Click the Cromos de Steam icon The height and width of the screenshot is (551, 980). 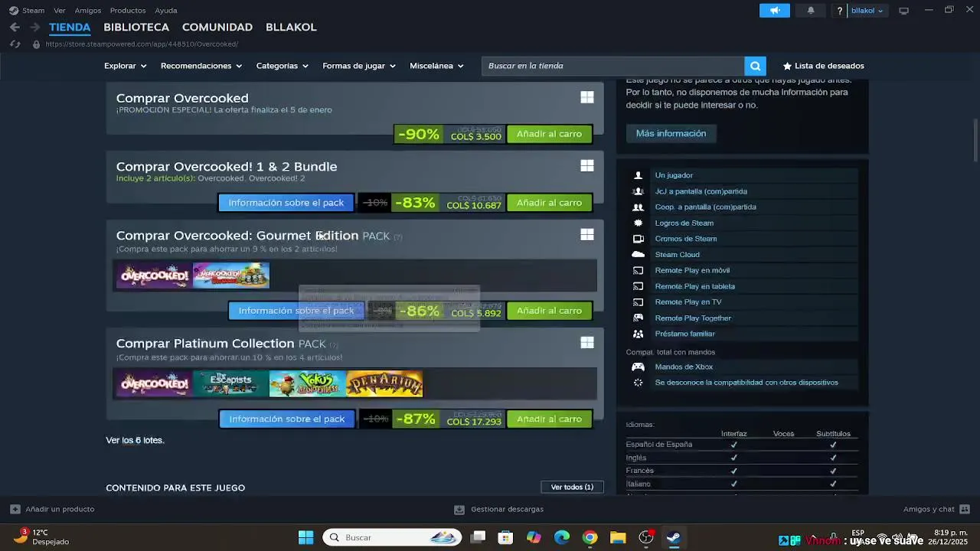click(638, 239)
